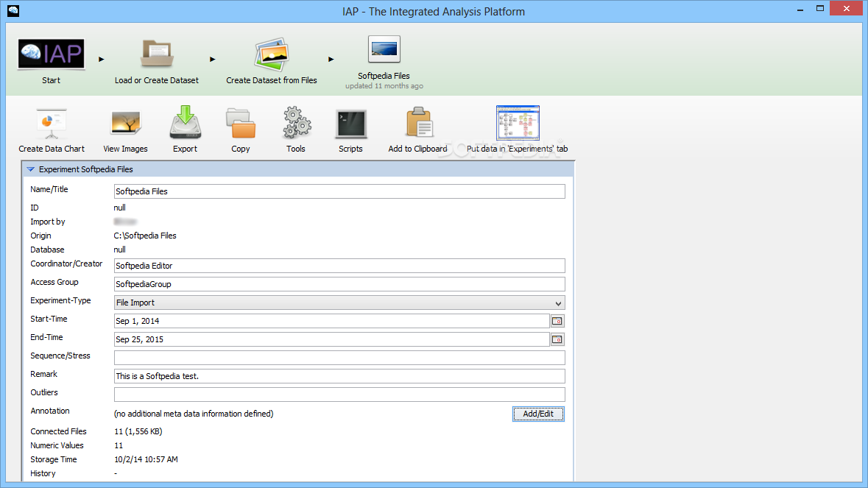The height and width of the screenshot is (488, 868).
Task: Open calendar picker for End-Time
Action: (557, 339)
